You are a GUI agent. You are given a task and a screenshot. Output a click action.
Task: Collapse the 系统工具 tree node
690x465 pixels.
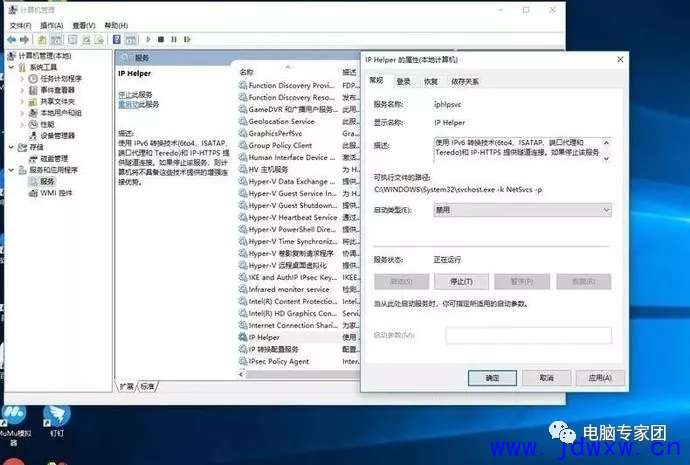12,67
